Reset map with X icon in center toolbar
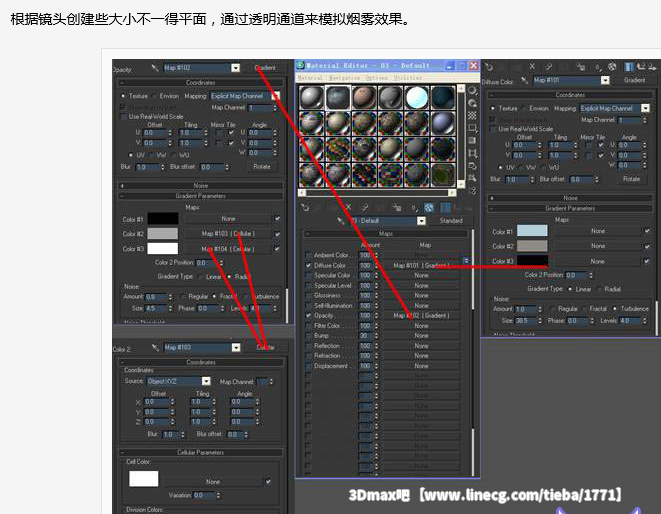 click(348, 207)
